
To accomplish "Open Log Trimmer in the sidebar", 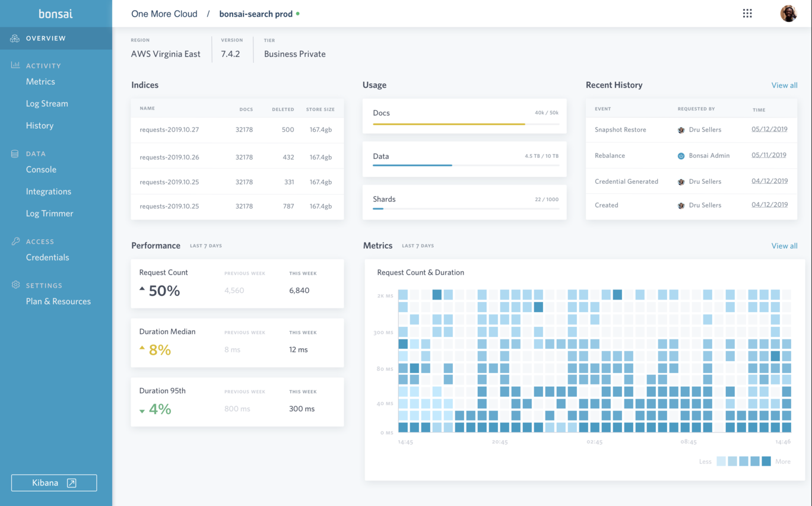I will 50,214.
